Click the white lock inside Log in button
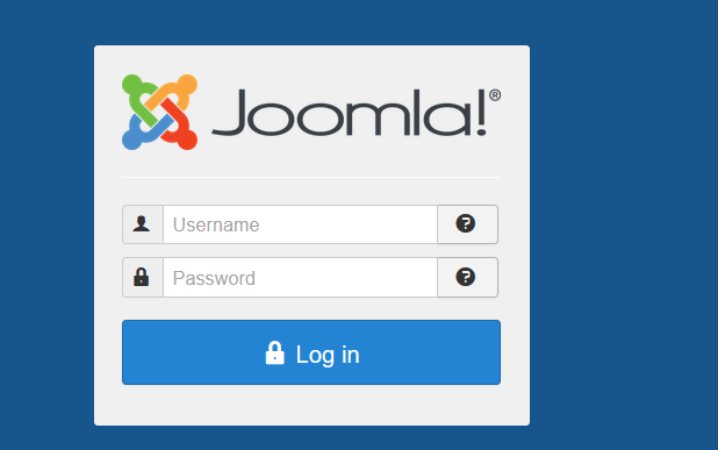This screenshot has height=450, width=719. [x=275, y=353]
